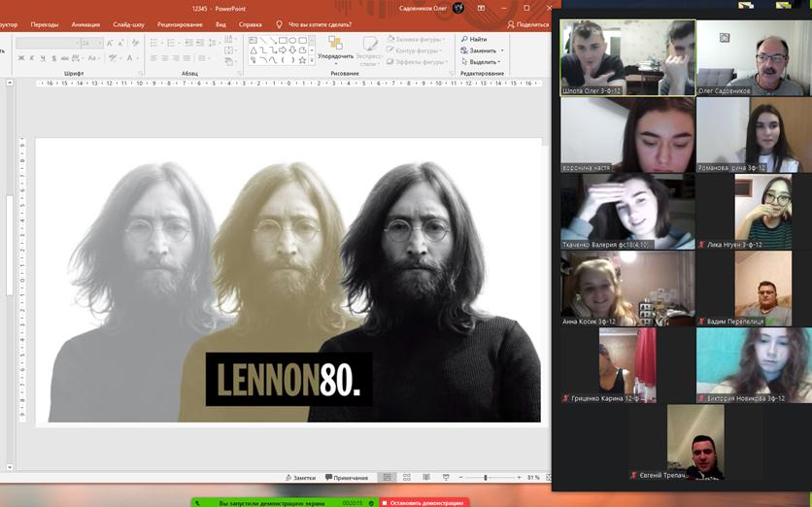Click zoom slider handle
This screenshot has width=812, height=507.
tap(486, 478)
